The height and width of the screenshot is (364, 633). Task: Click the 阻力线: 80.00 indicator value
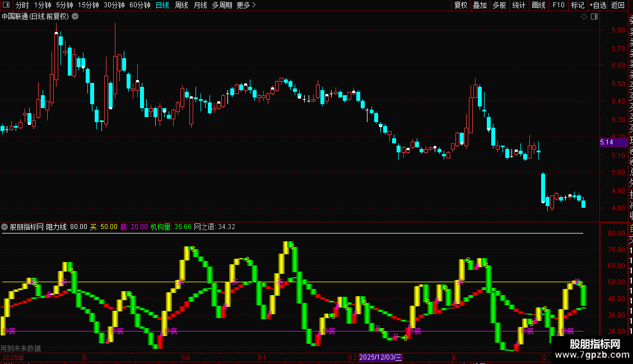(x=67, y=227)
